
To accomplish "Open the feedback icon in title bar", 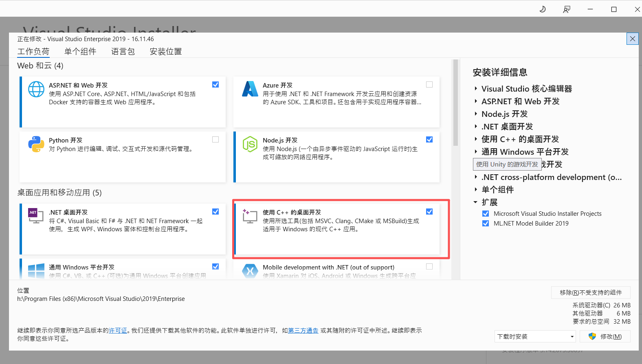I will [566, 9].
